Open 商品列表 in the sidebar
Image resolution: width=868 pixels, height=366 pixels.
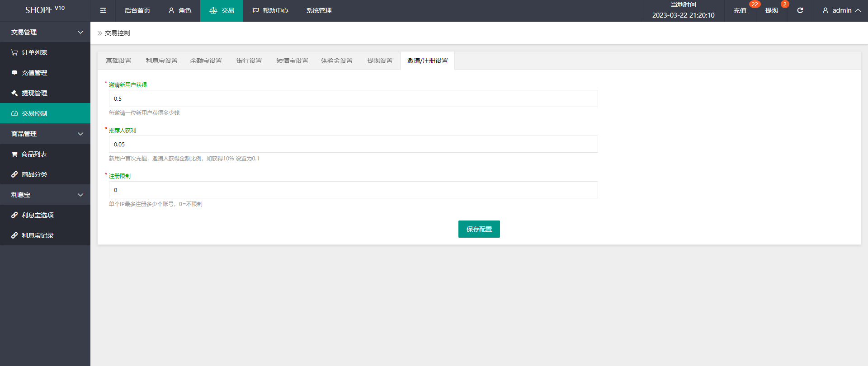pyautogui.click(x=34, y=154)
